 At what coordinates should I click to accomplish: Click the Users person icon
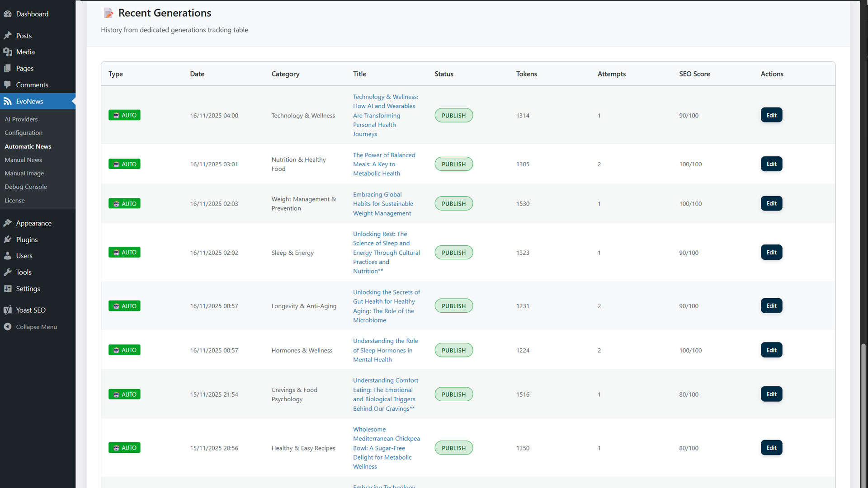pyautogui.click(x=8, y=256)
